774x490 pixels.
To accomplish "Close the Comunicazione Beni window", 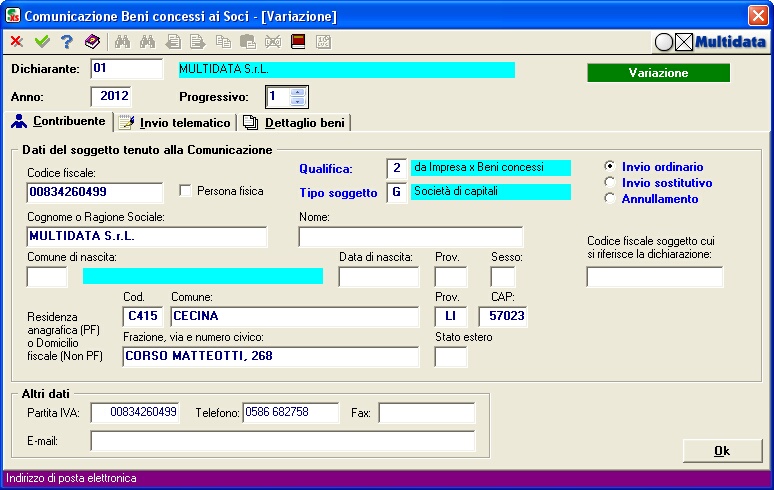I will click(x=758, y=15).
